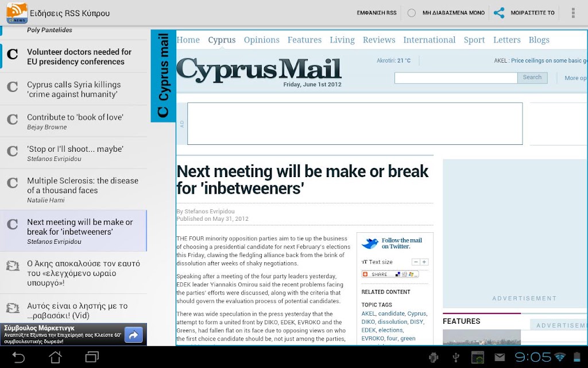Select 'Next meeting will be make or break' item

pyautogui.click(x=73, y=231)
